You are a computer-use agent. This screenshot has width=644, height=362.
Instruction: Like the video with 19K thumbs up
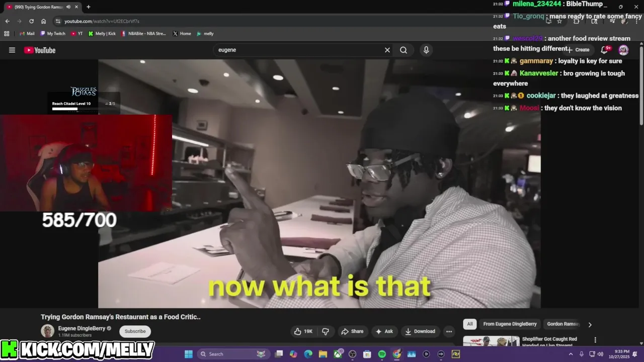pos(303,331)
